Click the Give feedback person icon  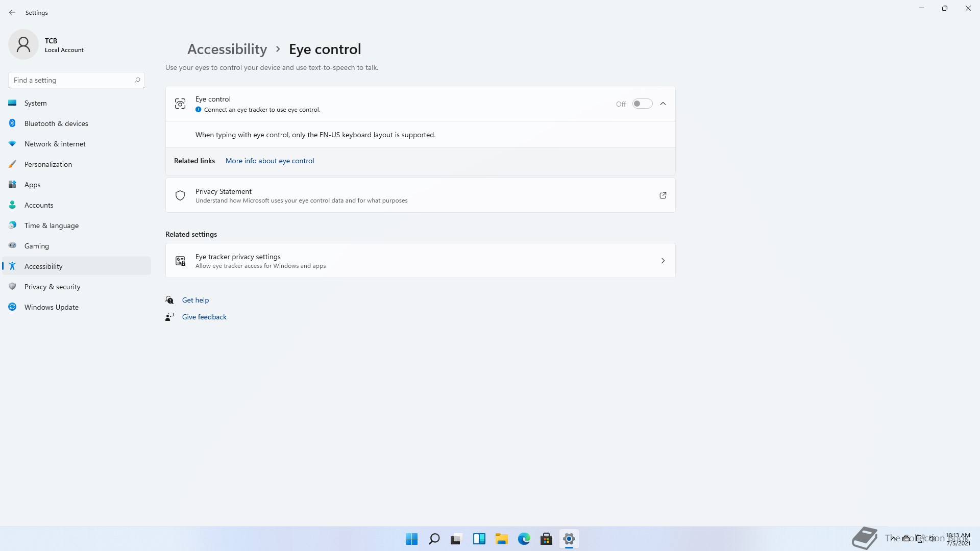tap(169, 317)
